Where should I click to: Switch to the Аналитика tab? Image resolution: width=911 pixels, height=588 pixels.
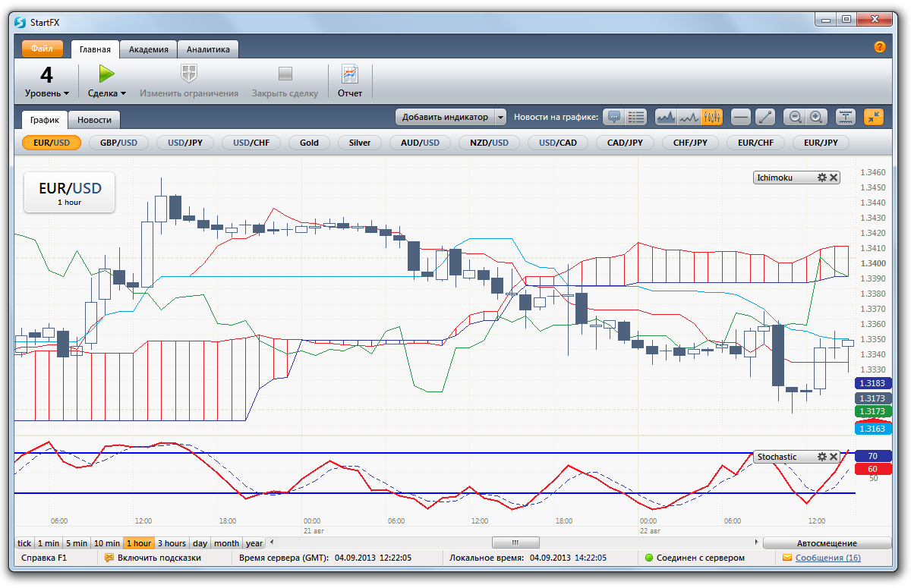point(208,50)
